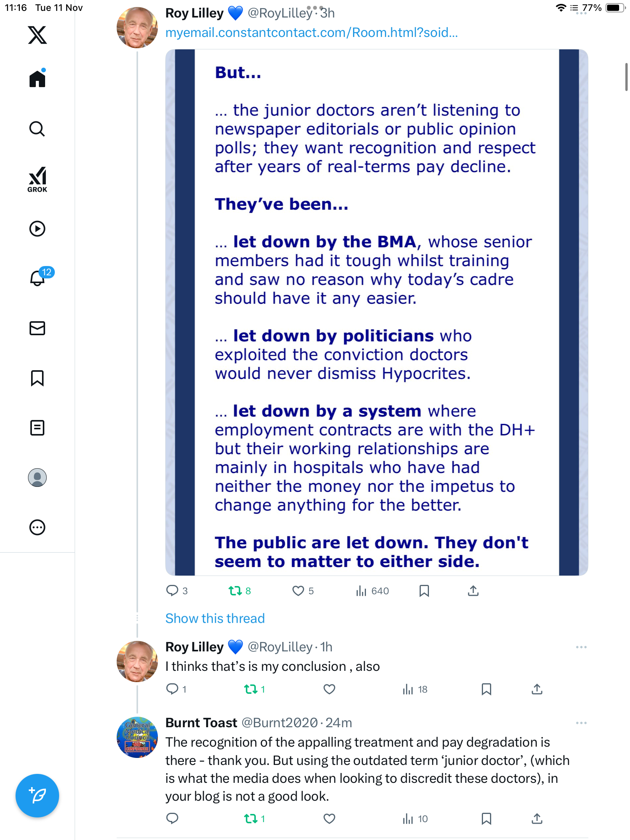Open the Search page in sidebar
Screen dimensions: 630x840
click(37, 129)
